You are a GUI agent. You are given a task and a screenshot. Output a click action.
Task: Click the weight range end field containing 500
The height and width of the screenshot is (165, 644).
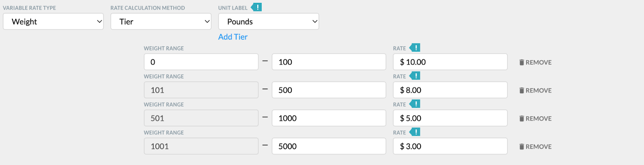tap(329, 90)
